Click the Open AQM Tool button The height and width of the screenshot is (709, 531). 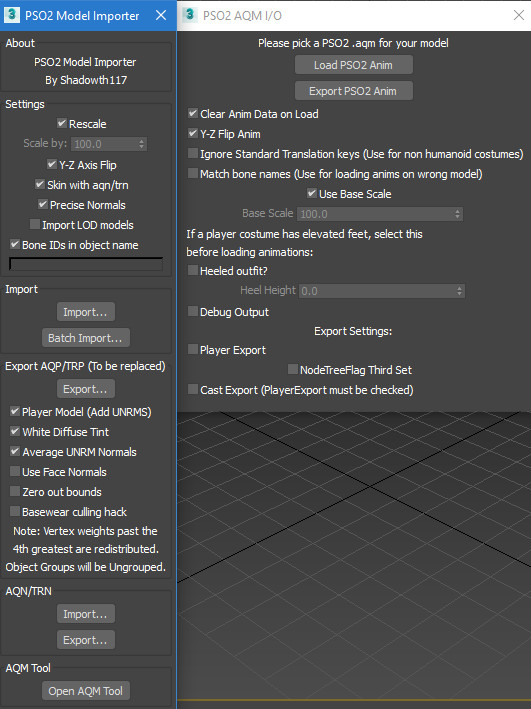86,691
